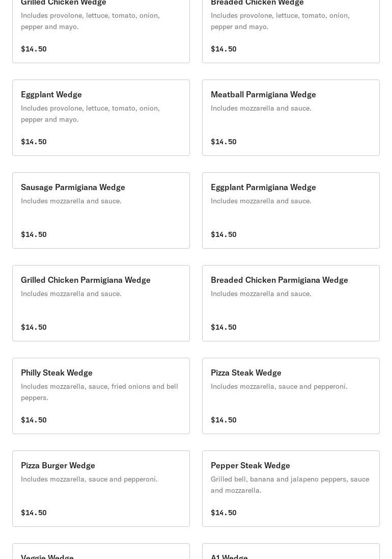Choose the Pizza Burger Wedge item
The height and width of the screenshot is (559, 392).
101,489
